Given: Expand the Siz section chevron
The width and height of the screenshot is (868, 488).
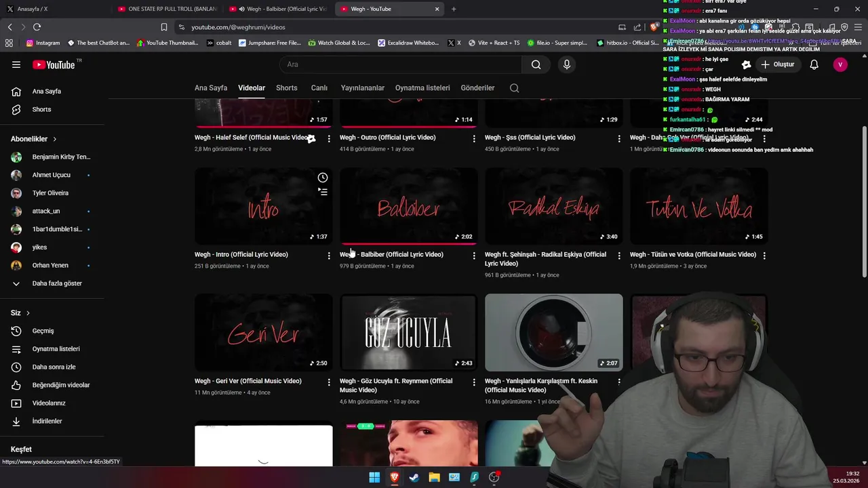Looking at the screenshot, I should point(28,313).
